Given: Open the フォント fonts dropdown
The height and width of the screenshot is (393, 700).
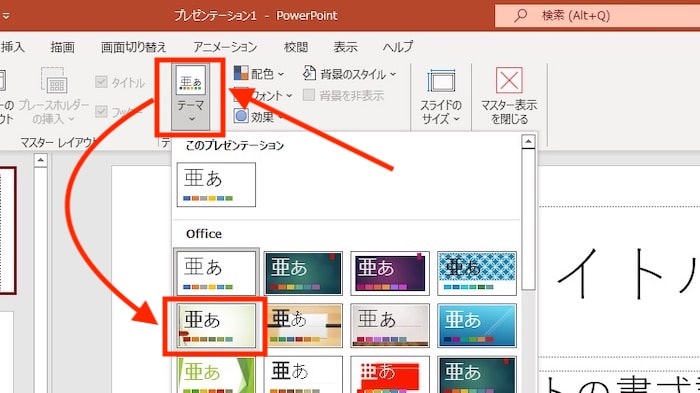Looking at the screenshot, I should 263,95.
